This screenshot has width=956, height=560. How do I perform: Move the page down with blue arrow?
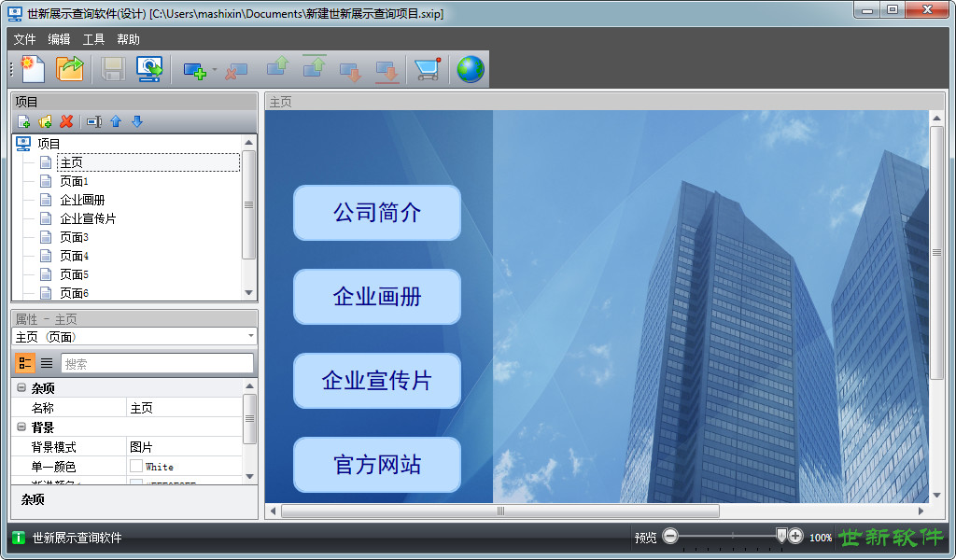[137, 122]
